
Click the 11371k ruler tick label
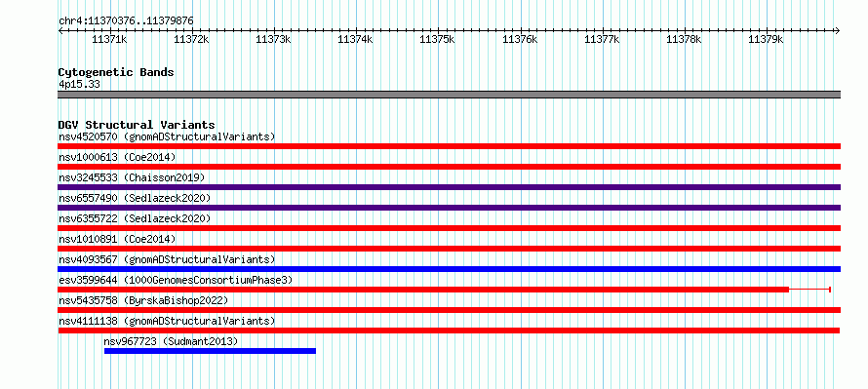pyautogui.click(x=109, y=39)
